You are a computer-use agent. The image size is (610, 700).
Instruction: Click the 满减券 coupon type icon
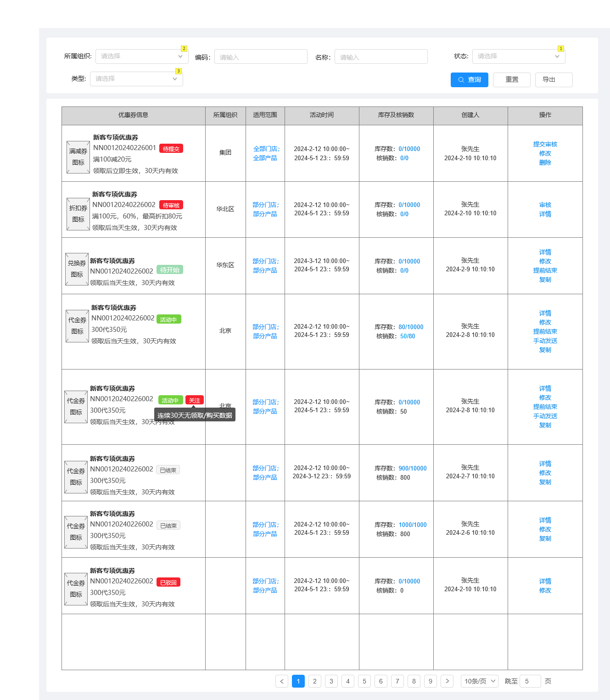pos(78,158)
